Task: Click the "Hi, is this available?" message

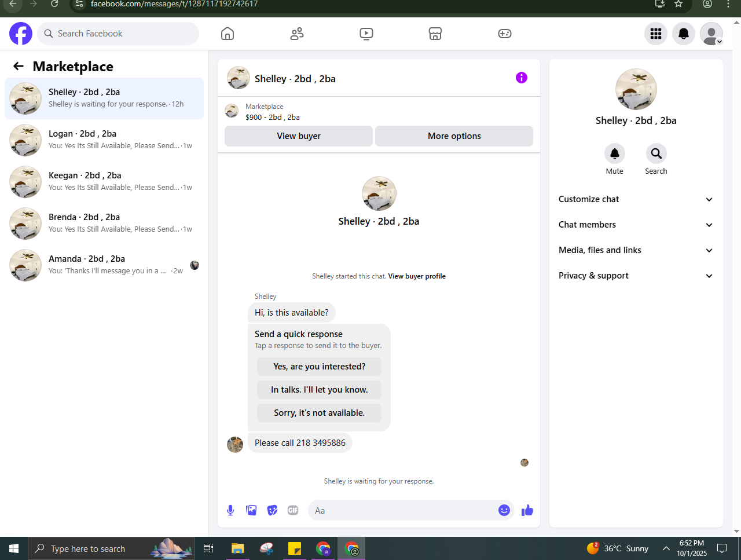Action: [x=292, y=313]
